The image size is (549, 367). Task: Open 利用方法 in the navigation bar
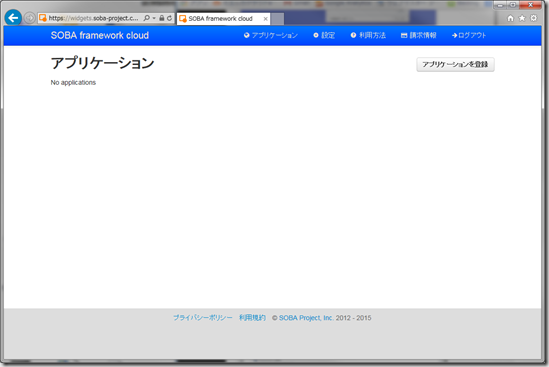[x=368, y=35]
